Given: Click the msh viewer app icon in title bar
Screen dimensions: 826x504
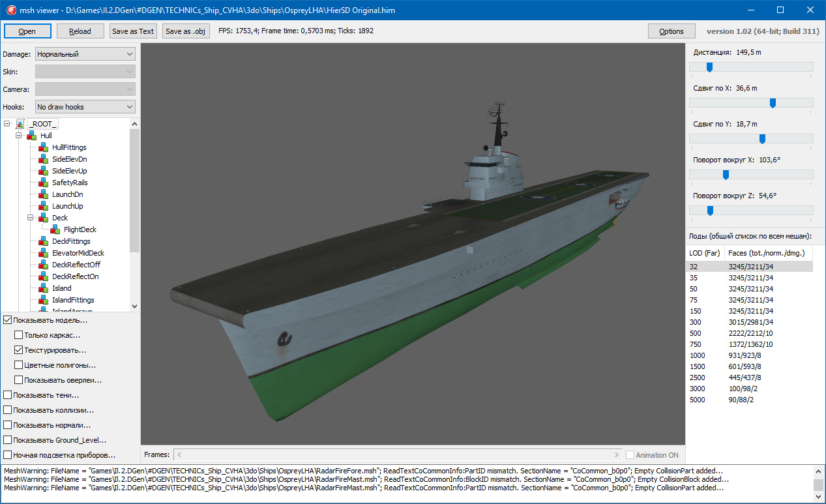Looking at the screenshot, I should [x=10, y=10].
